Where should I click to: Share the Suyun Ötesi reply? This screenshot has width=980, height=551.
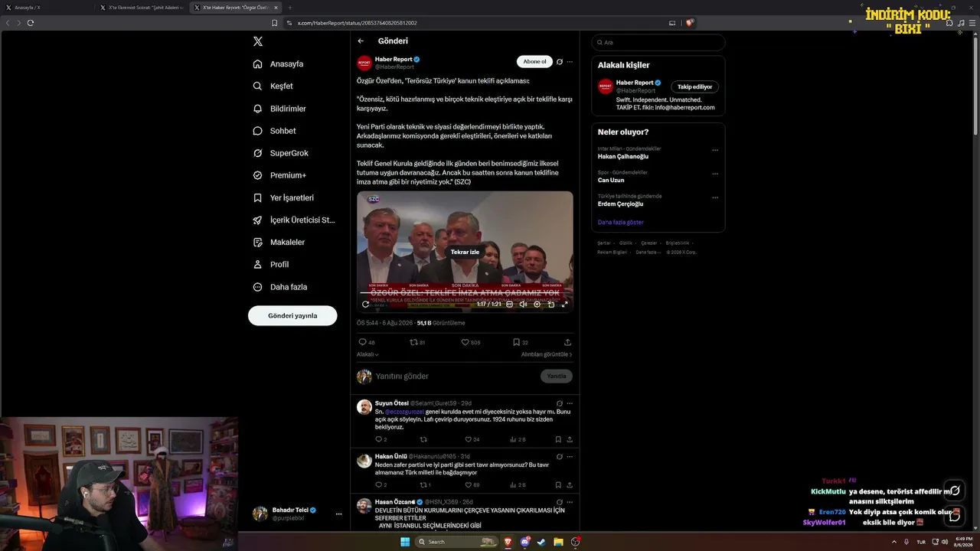[x=570, y=439]
